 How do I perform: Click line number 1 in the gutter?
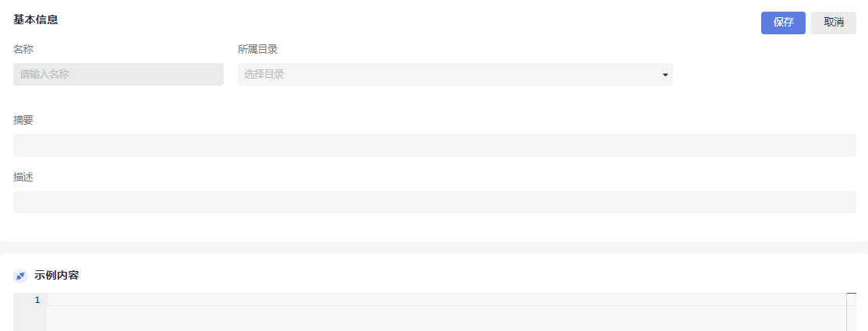click(37, 300)
